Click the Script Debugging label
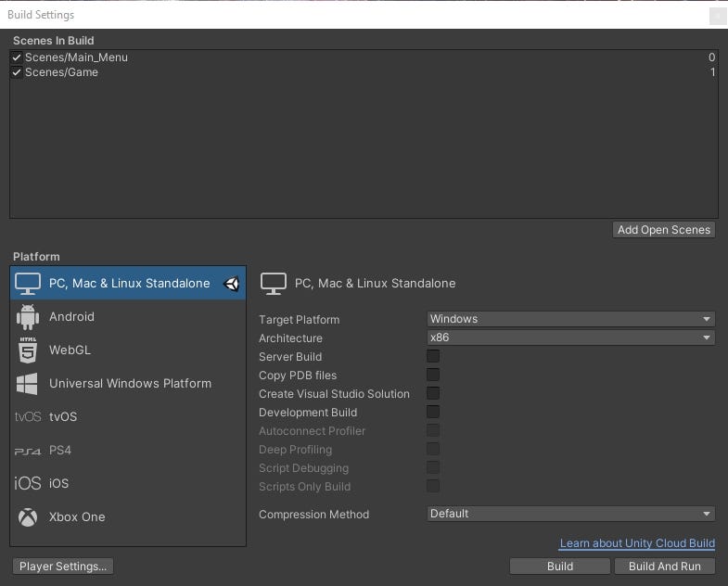728x586 pixels. (x=304, y=468)
